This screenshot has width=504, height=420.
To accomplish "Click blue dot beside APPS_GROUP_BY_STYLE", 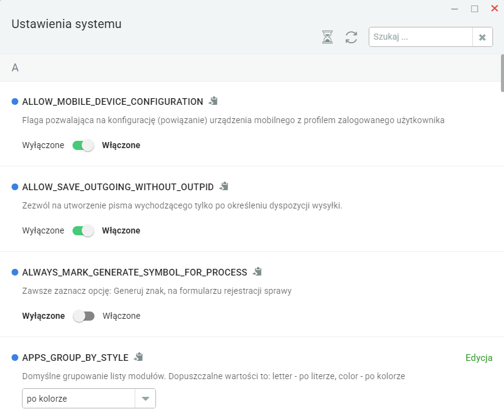I will (x=15, y=358).
